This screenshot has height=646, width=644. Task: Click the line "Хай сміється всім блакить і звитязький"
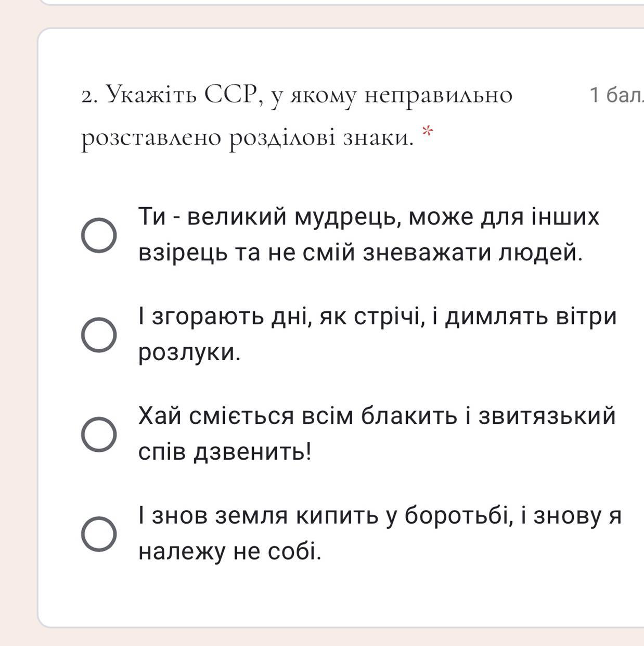pos(377,416)
